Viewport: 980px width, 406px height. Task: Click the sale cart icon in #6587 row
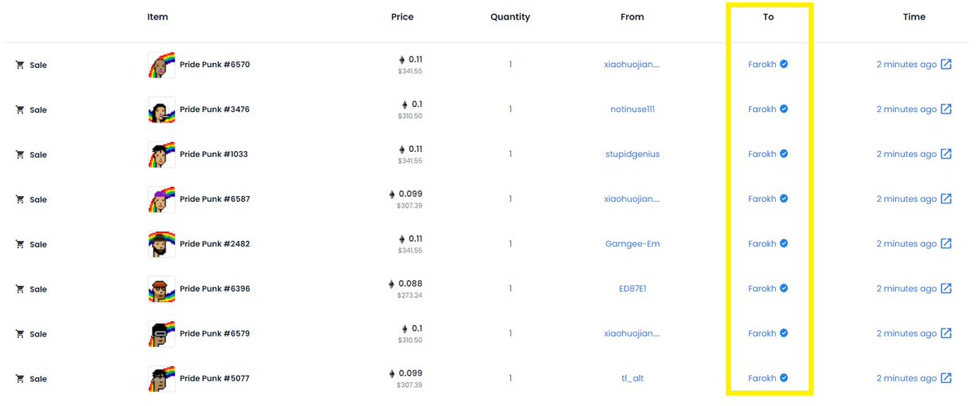tap(20, 200)
